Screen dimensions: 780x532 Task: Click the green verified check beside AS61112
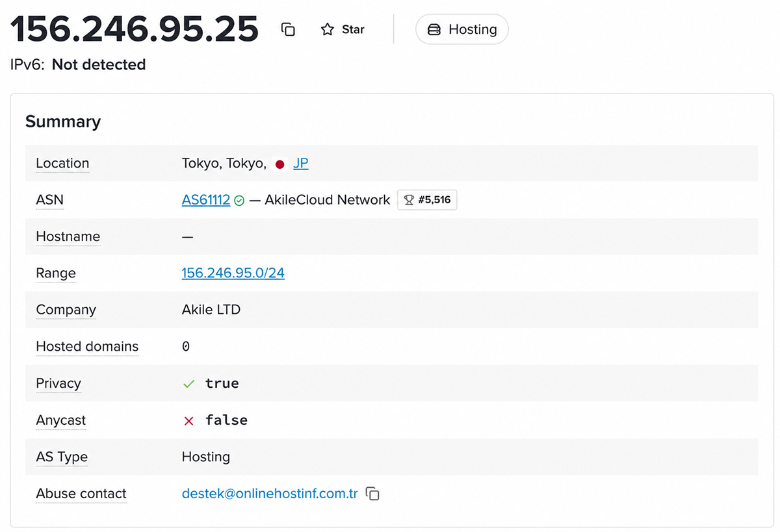[x=239, y=201]
